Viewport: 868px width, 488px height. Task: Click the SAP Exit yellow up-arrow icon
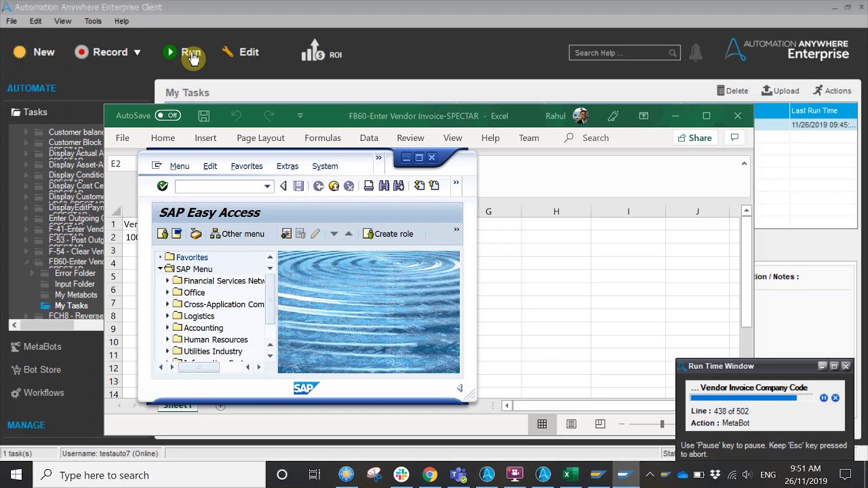[334, 186]
